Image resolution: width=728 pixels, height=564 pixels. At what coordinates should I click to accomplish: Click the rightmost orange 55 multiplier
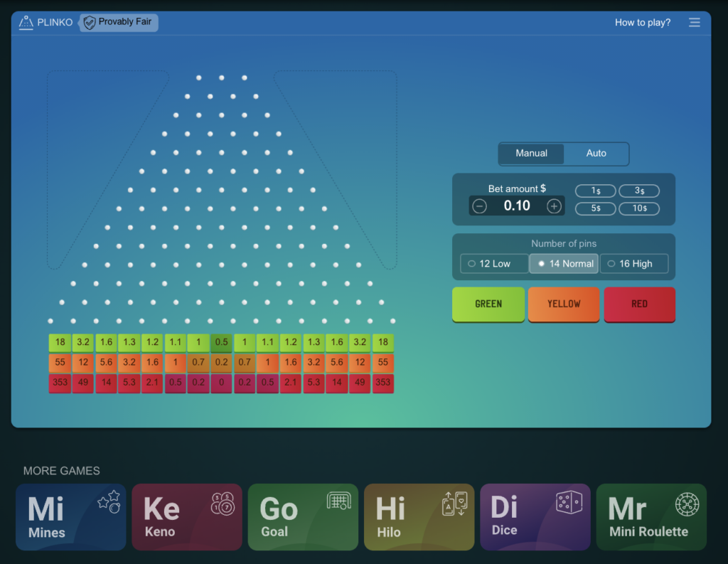point(383,363)
